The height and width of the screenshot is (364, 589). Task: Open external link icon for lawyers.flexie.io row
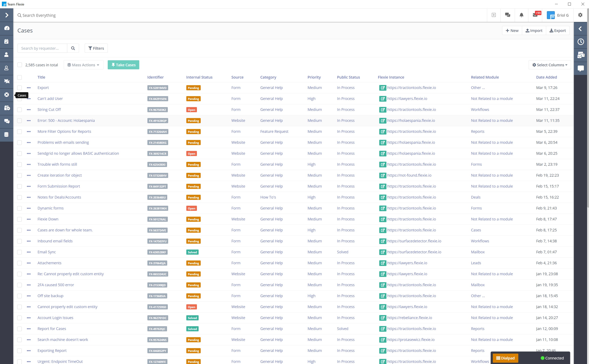(x=382, y=99)
